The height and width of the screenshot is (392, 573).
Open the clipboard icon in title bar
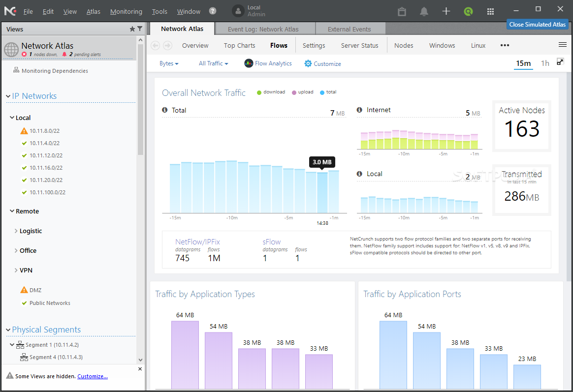coord(402,11)
